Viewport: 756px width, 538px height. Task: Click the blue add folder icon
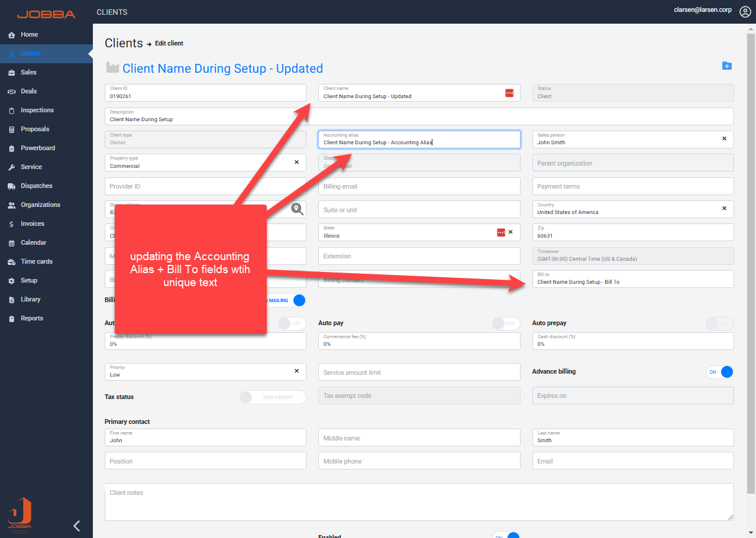727,66
